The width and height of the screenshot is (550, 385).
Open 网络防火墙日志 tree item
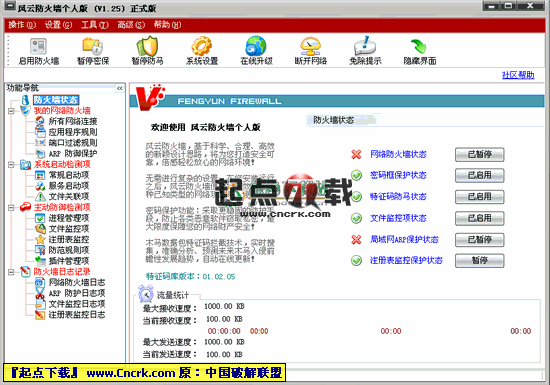(77, 282)
